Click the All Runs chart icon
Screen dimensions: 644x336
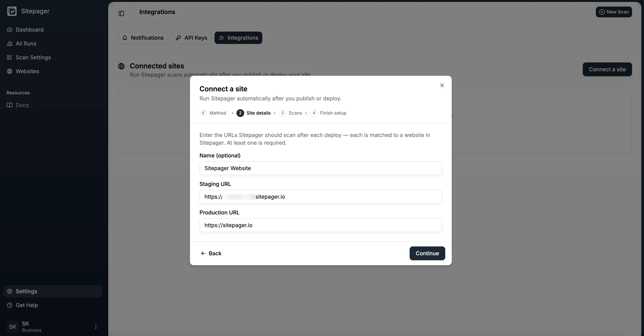[9, 44]
